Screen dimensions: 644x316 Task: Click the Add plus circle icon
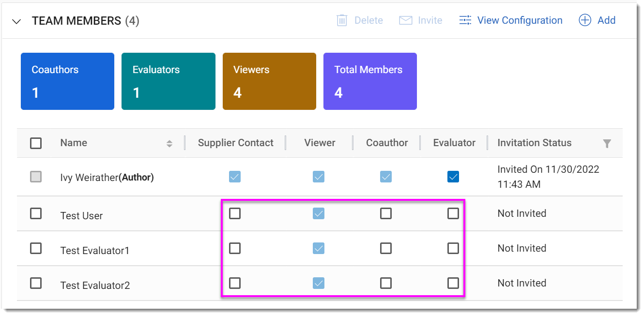pos(585,20)
